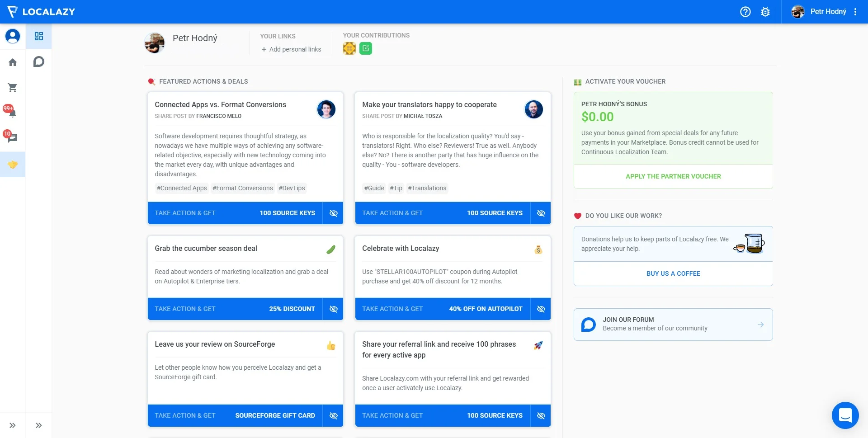Click the cucumber icon on the deal card
Image resolution: width=868 pixels, height=438 pixels.
click(x=331, y=250)
